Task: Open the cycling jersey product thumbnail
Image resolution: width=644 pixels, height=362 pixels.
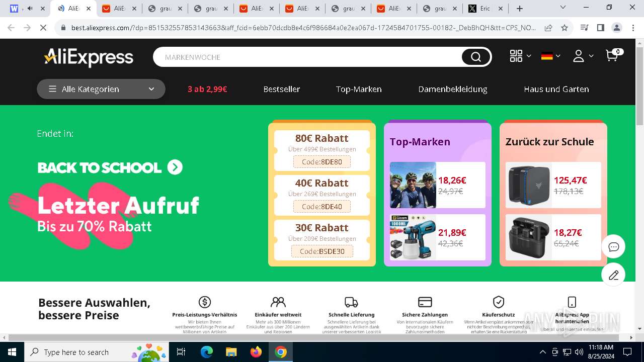Action: point(413,185)
